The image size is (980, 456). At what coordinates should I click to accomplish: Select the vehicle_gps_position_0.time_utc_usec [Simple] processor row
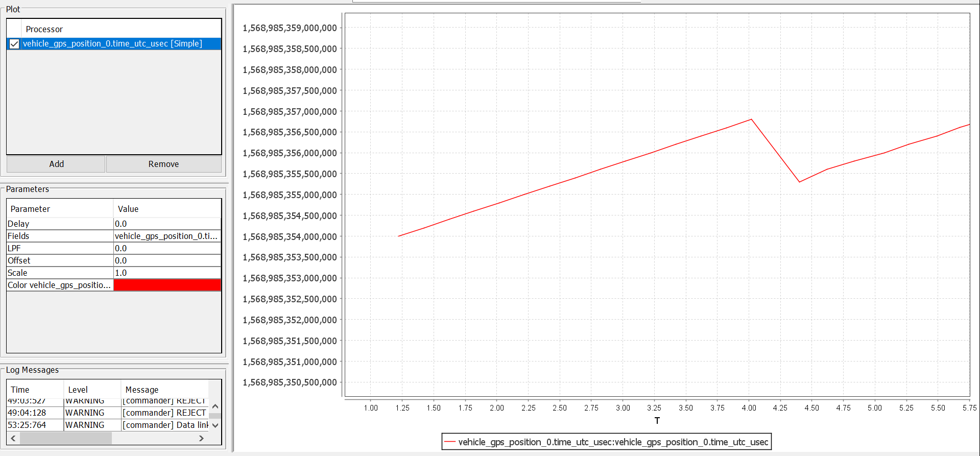point(114,44)
